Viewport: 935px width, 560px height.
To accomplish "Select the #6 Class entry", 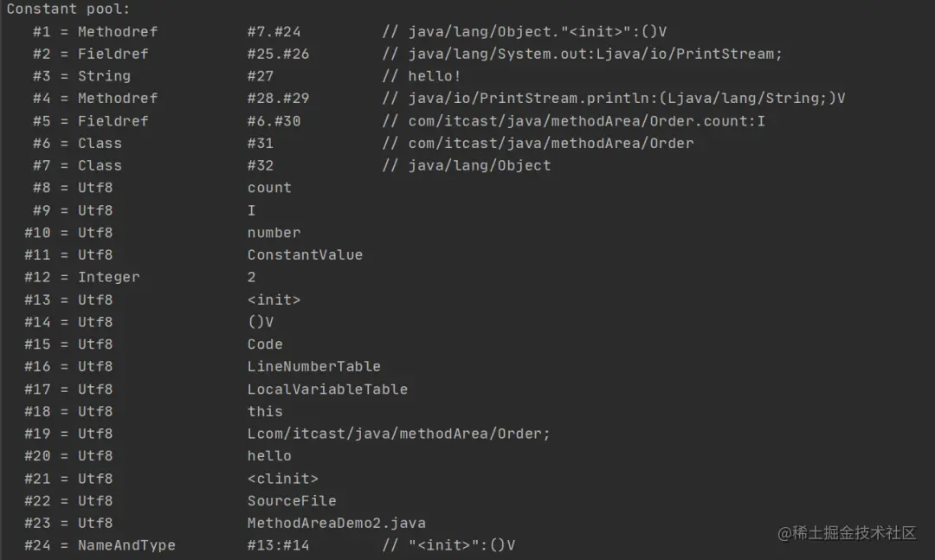I will click(x=363, y=143).
